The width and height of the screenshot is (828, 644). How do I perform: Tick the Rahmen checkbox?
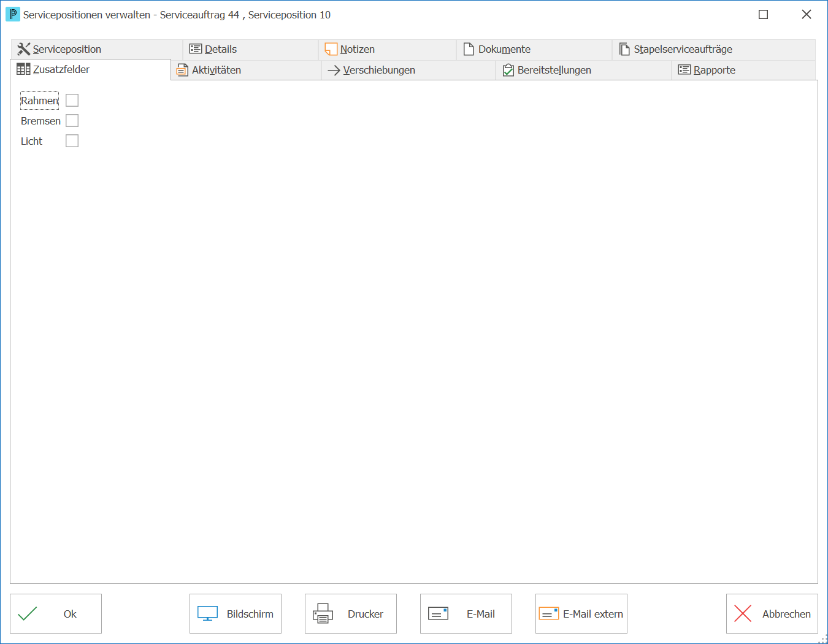point(72,101)
